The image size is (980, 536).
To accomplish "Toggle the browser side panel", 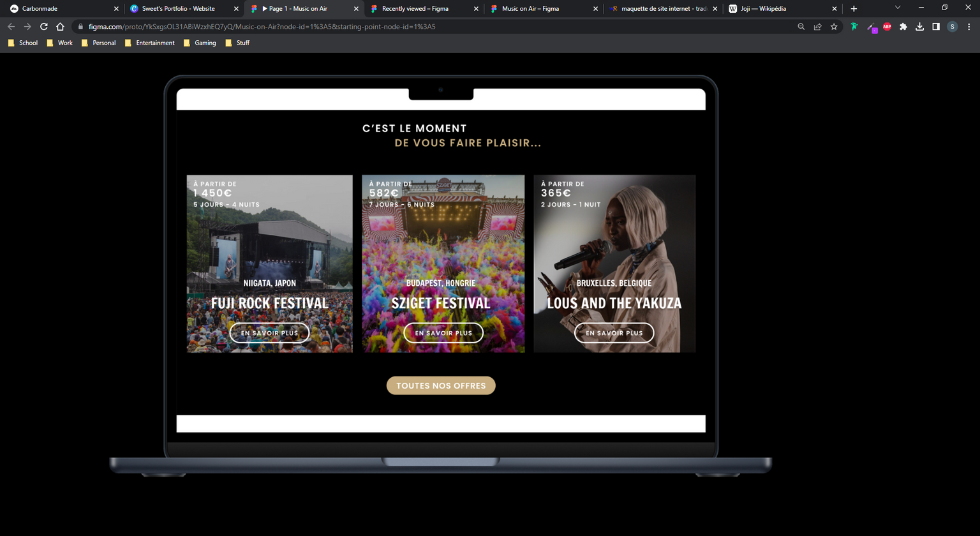I will pyautogui.click(x=936, y=27).
